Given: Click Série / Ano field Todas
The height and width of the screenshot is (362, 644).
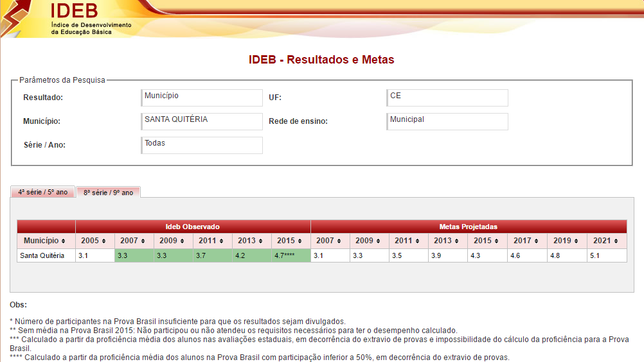Looking at the screenshot, I should click(x=202, y=145).
